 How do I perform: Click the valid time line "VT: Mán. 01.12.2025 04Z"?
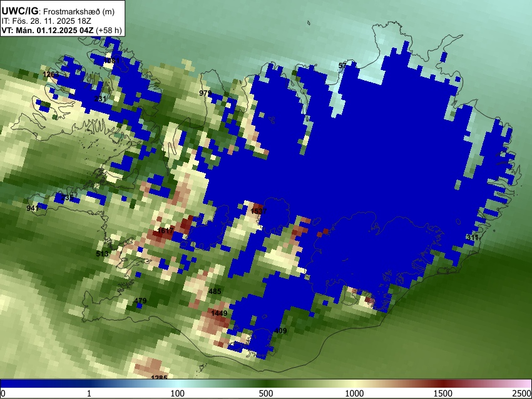[x=48, y=30]
